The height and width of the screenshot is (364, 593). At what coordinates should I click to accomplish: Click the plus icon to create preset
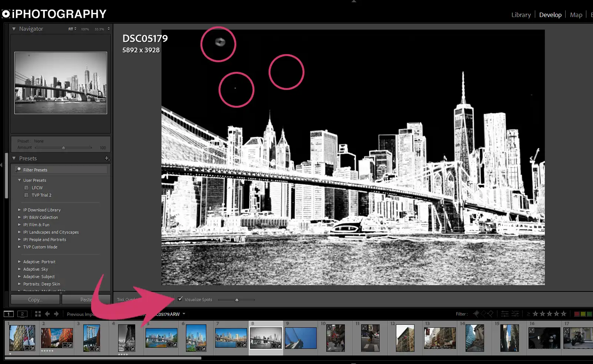[x=107, y=158]
